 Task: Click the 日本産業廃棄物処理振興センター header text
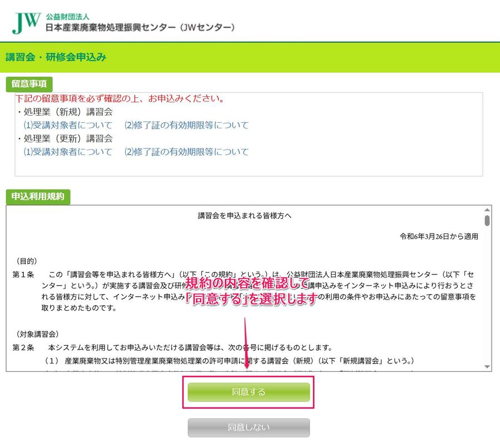pos(140,27)
